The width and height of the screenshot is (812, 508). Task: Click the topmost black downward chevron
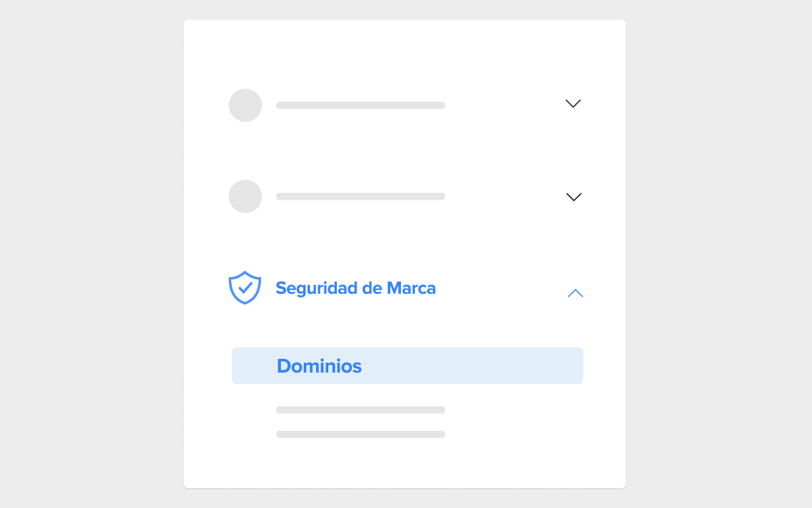pyautogui.click(x=572, y=103)
